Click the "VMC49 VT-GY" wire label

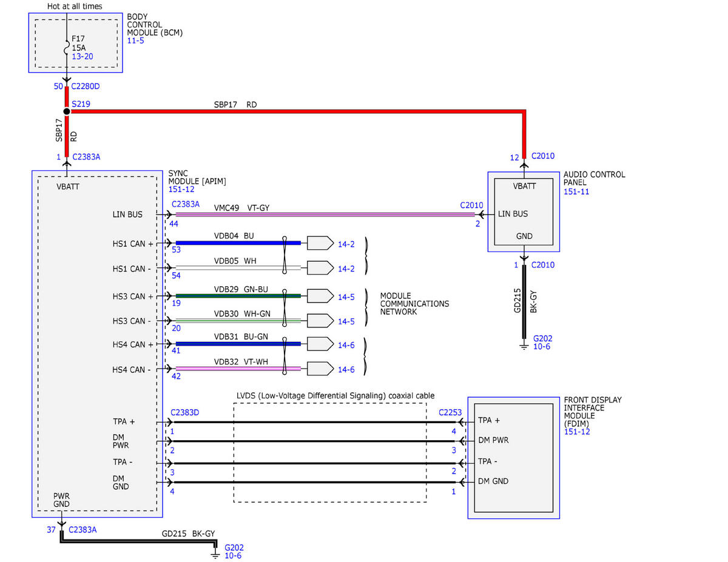241,208
